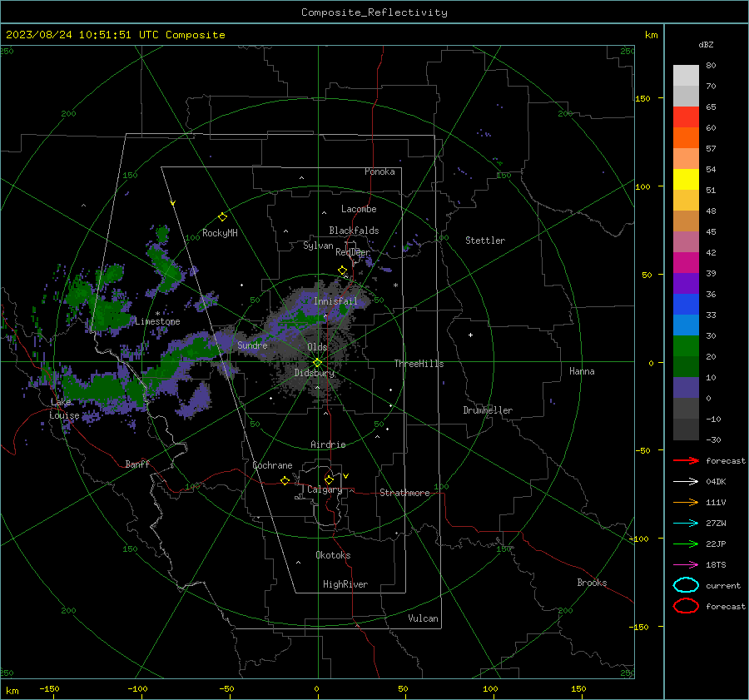This screenshot has height=700, width=749.
Task: Click the Strathmore label
Action: (404, 493)
